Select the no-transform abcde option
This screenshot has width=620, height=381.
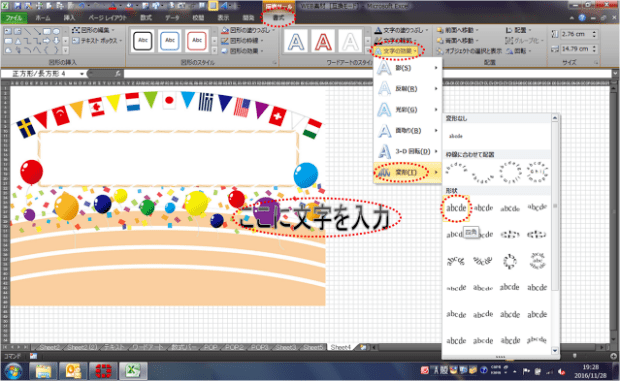tap(456, 136)
